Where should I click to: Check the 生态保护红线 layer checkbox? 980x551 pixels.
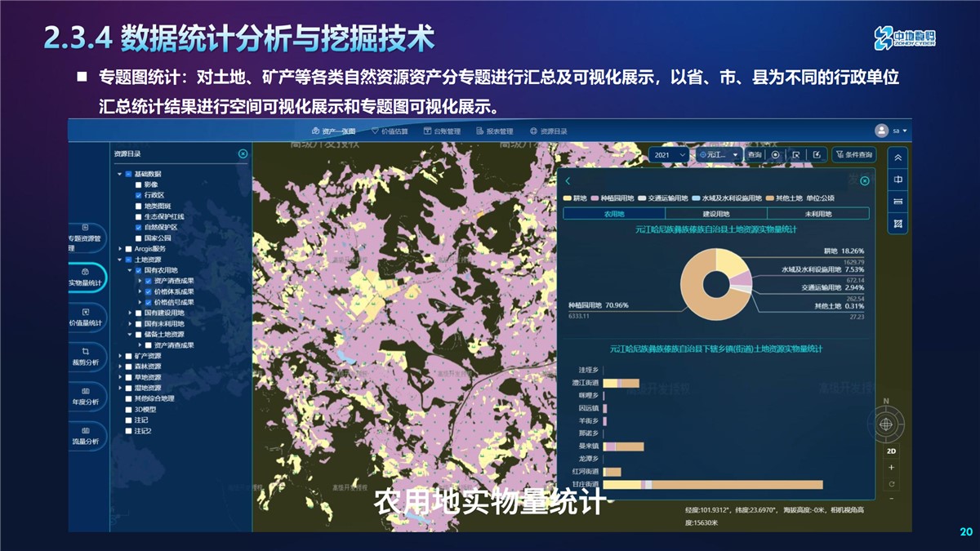tap(138, 216)
